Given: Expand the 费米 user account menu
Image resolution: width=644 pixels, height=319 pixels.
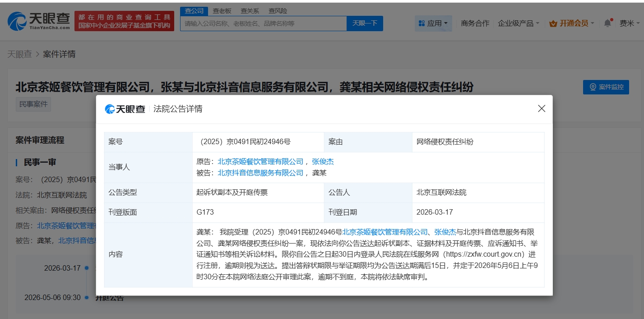Looking at the screenshot, I should pos(629,23).
